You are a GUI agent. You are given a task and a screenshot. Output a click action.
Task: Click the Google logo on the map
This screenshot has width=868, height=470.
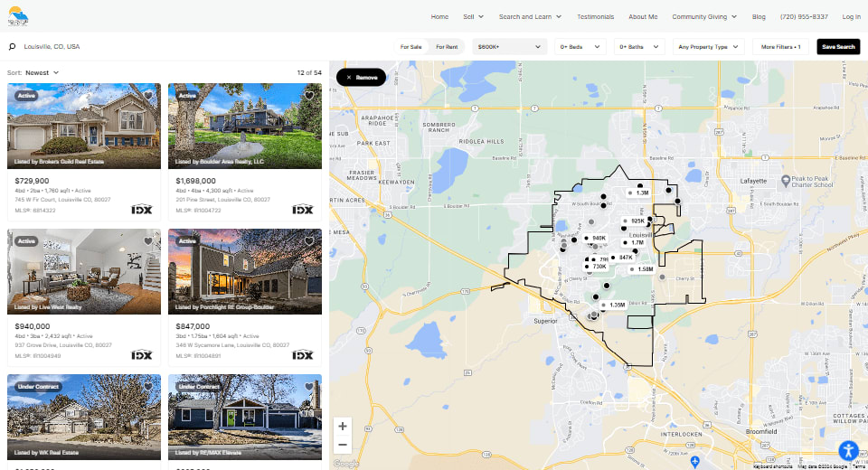[346, 464]
